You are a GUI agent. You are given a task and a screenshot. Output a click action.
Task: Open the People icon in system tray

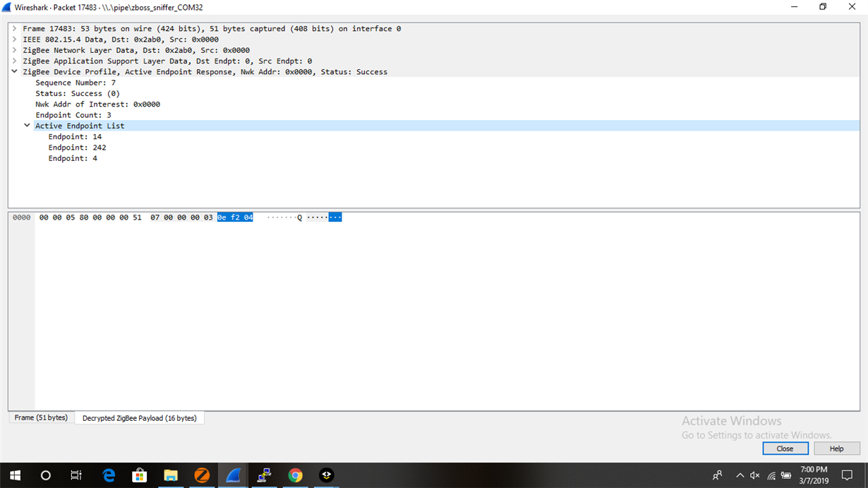[x=718, y=475]
